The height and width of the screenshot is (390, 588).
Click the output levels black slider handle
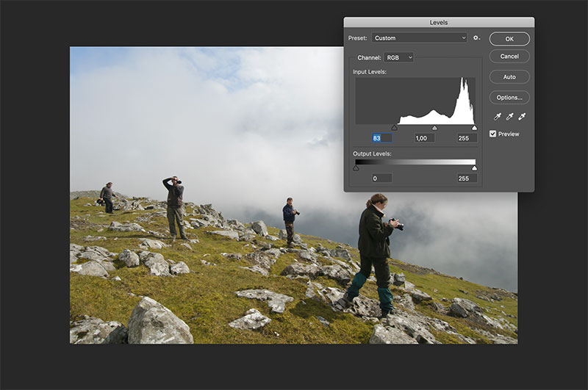click(x=356, y=168)
